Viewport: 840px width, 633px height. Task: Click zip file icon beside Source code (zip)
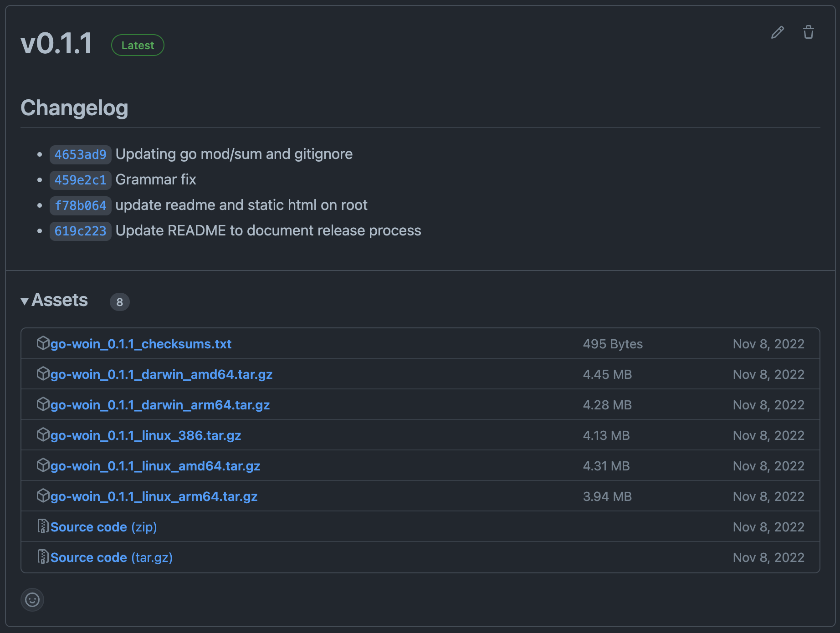43,526
